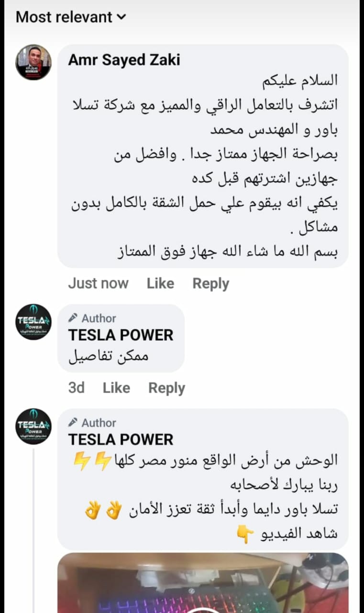The width and height of the screenshot is (364, 613).
Task: Click the 3d timestamp on TESLA POWER's reply
Action: point(77,387)
